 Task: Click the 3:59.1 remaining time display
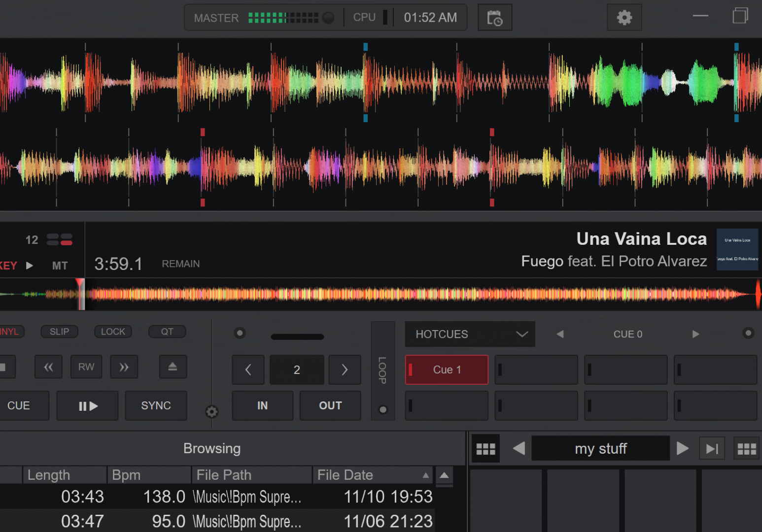point(118,264)
